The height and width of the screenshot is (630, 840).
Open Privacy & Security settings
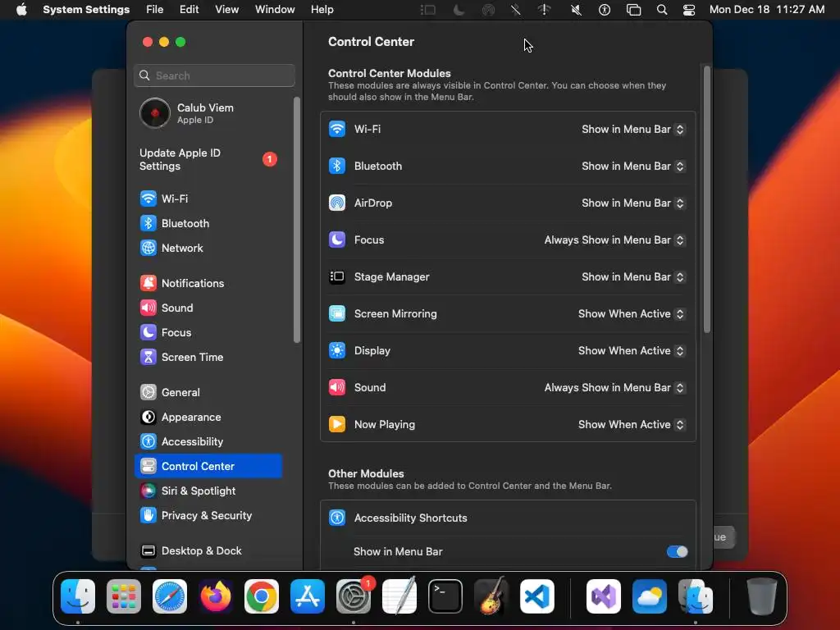tap(208, 516)
